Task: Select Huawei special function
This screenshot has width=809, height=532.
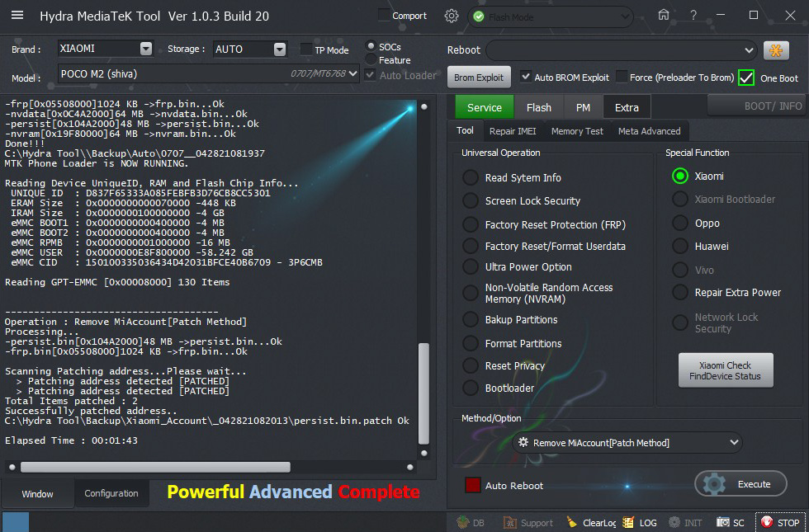Action: point(680,246)
